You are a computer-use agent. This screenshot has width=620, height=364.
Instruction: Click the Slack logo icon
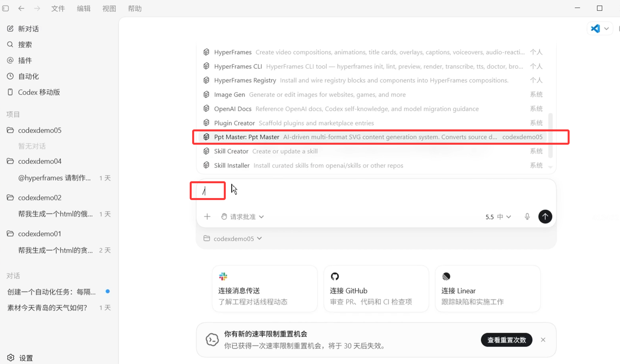point(223,276)
